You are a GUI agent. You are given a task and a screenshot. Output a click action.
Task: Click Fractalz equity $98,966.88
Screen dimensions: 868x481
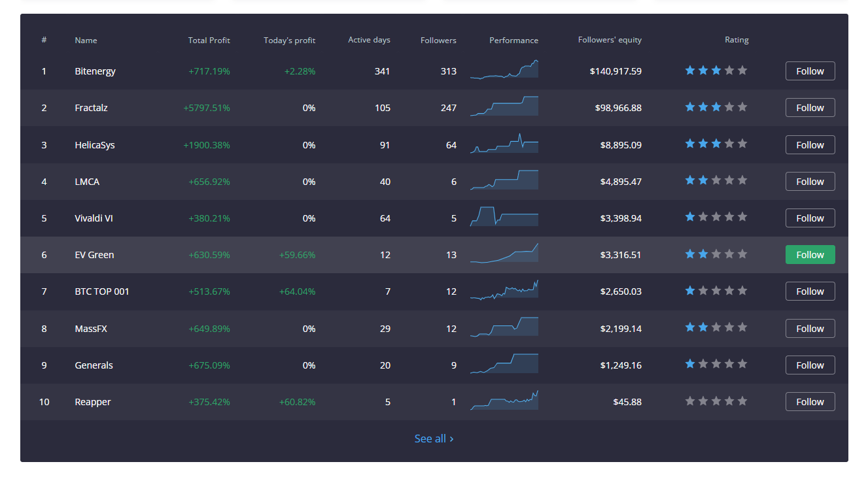tap(619, 108)
